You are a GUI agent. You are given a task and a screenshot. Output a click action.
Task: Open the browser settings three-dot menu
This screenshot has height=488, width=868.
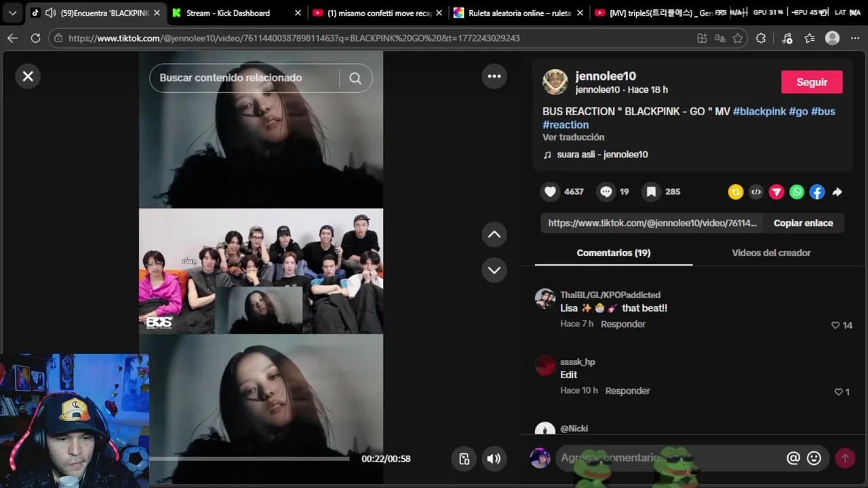pos(855,39)
